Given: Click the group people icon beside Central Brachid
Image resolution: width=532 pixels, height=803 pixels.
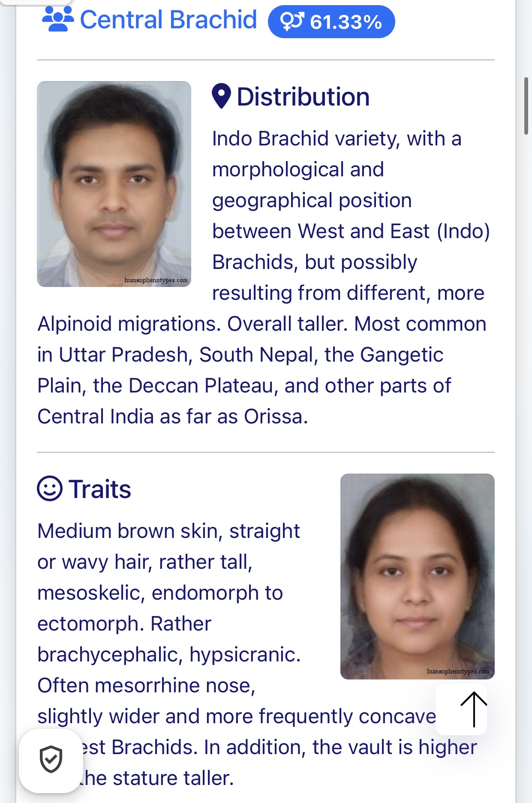Looking at the screenshot, I should [x=58, y=19].
